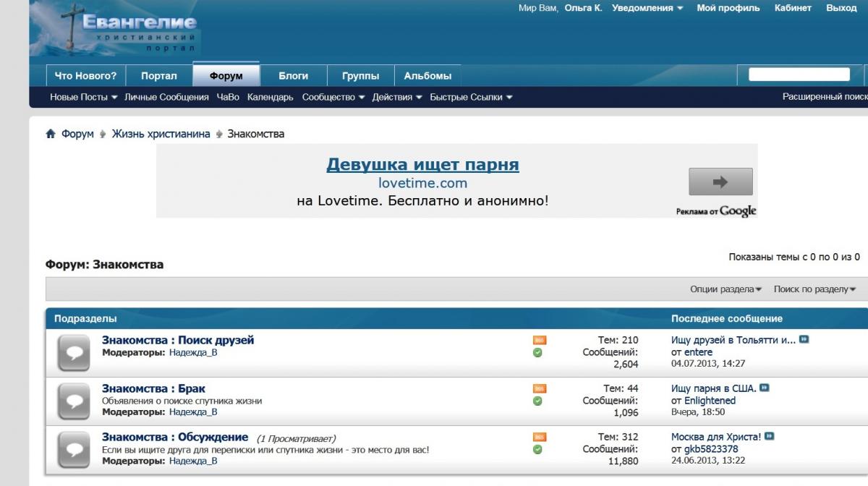Click RSS feed icon for Обсуждение subforum

pos(539,438)
